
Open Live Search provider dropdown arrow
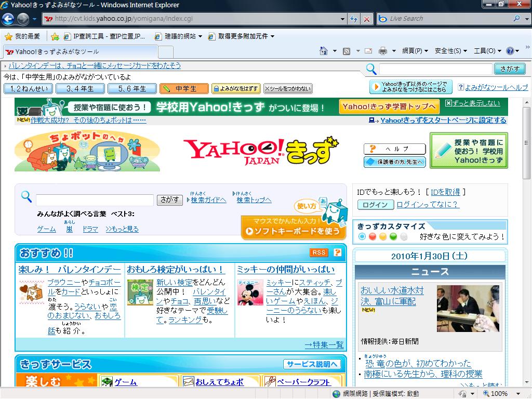pyautogui.click(x=527, y=19)
